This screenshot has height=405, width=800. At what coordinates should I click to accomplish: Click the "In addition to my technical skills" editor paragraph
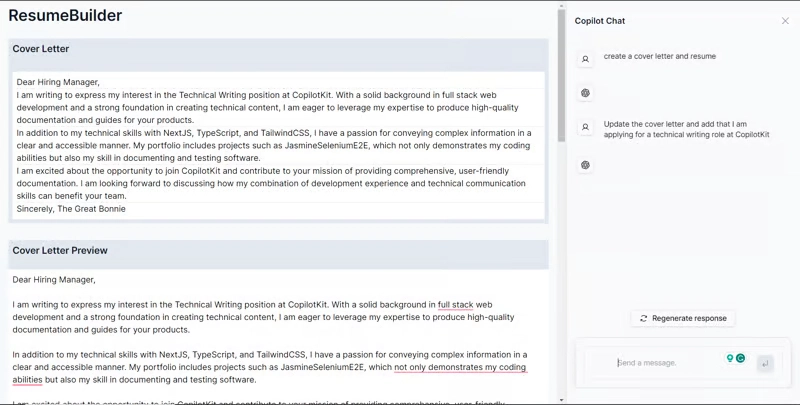point(279,145)
